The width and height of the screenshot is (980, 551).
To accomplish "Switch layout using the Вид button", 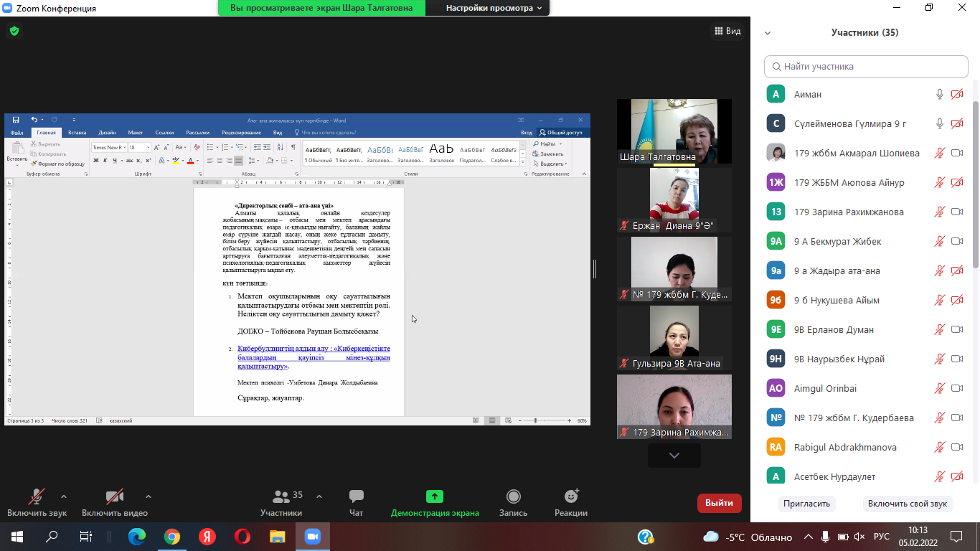I will tap(727, 31).
